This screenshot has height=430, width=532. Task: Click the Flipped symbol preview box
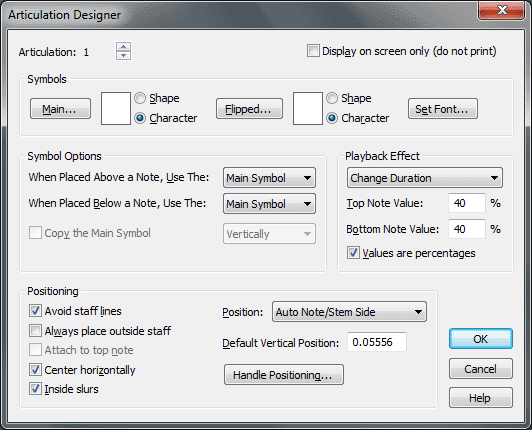[308, 108]
